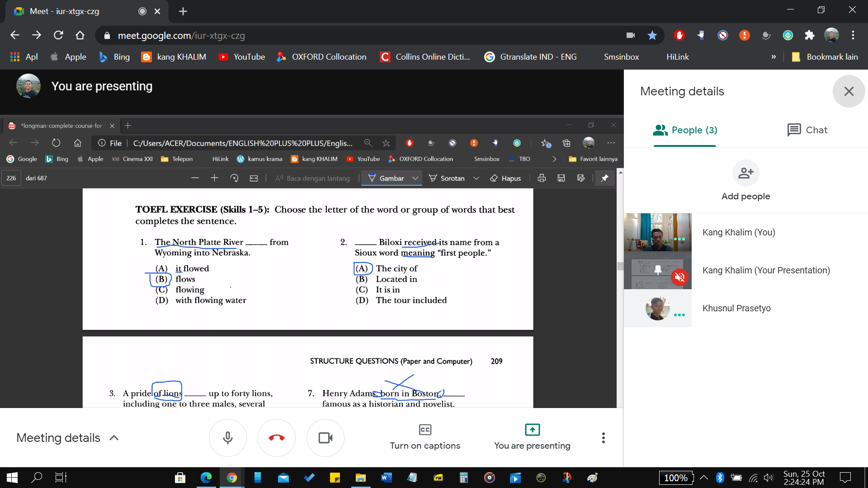The image size is (868, 488).
Task: Expand the Meeting details chevron at bottom left
Action: tap(114, 438)
